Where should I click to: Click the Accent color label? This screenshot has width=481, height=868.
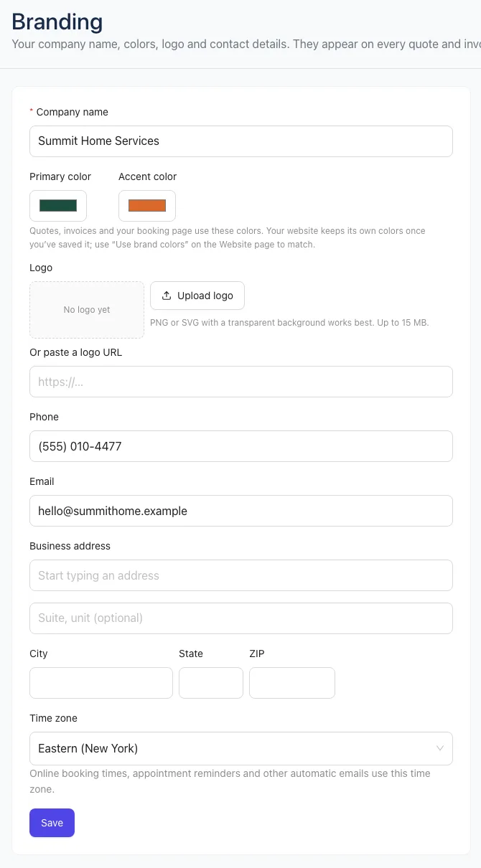(147, 176)
